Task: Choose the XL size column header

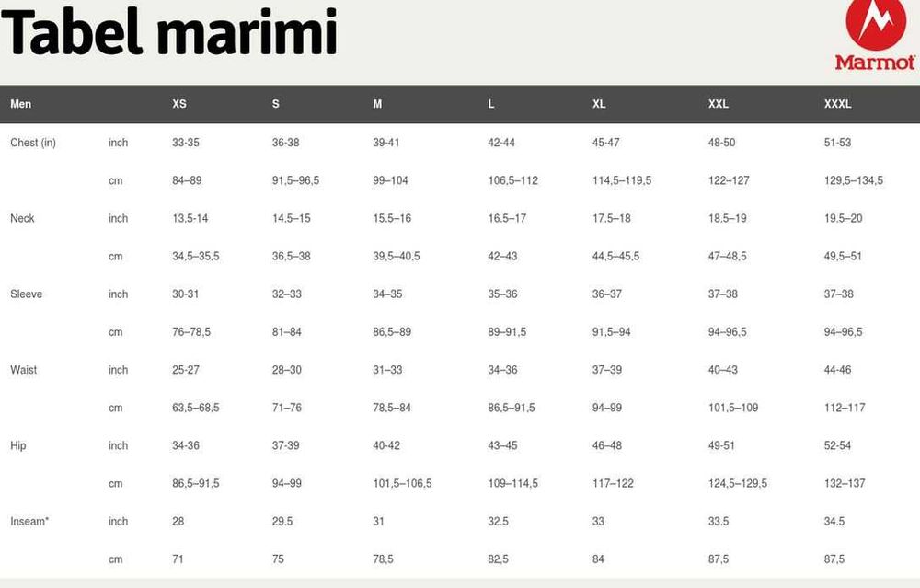Action: coord(599,104)
